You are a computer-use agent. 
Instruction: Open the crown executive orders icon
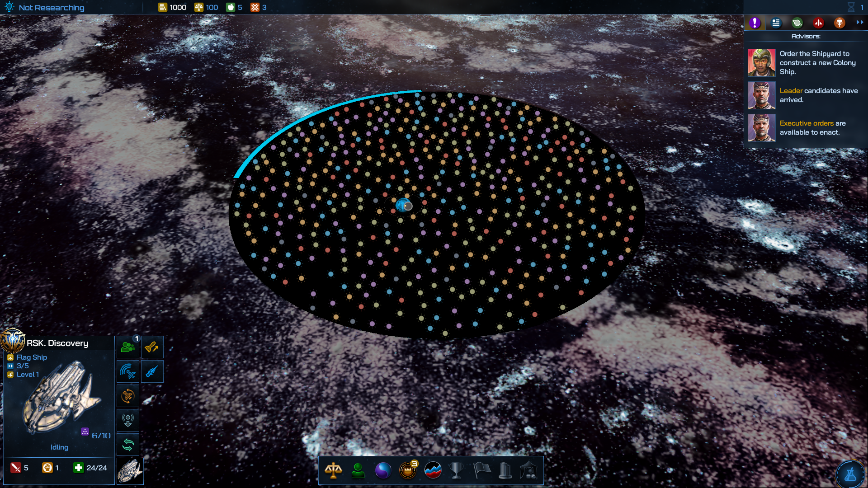click(408, 470)
